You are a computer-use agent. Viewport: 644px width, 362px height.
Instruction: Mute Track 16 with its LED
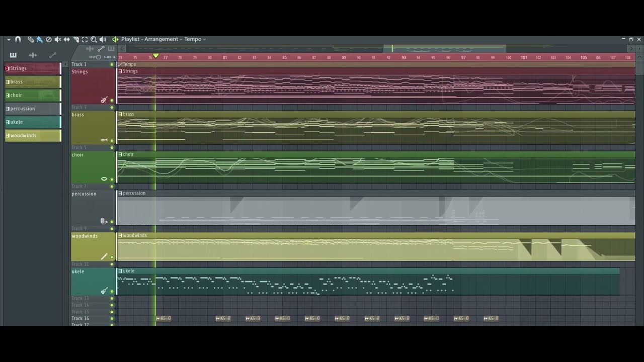[112, 318]
